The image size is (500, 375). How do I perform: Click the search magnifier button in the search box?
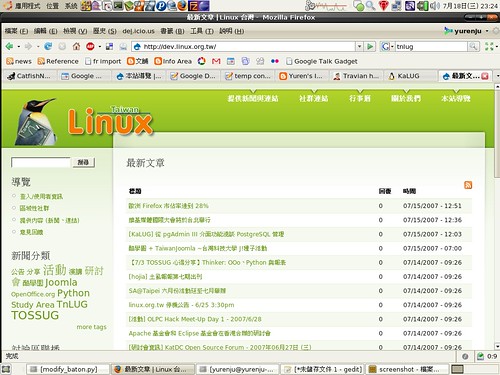473,46
